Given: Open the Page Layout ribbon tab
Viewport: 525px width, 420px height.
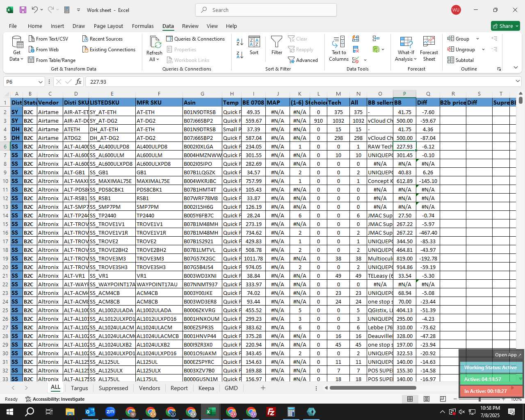Looking at the screenshot, I should pos(108,26).
